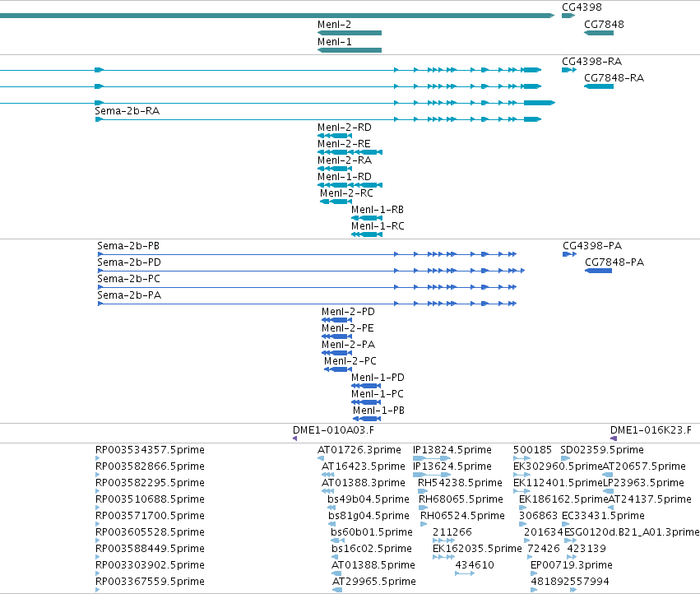This screenshot has width=700, height=594.
Task: Click EST LP23963.5prime
Action: pyautogui.click(x=608, y=491)
